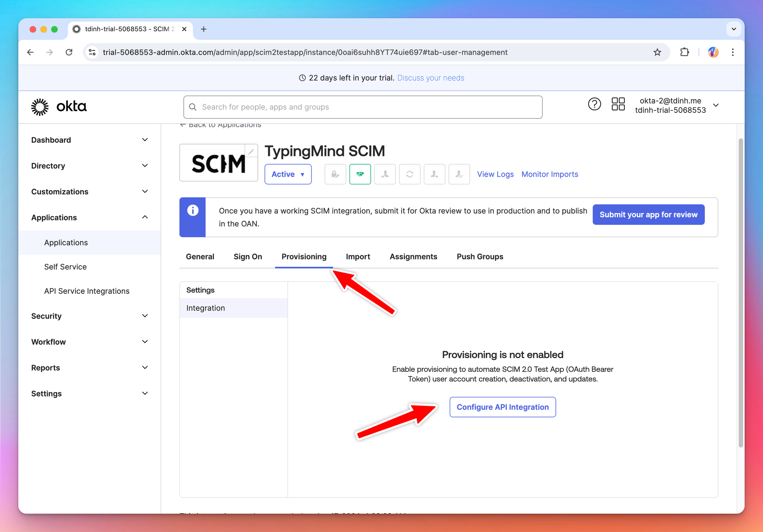This screenshot has width=763, height=532.
Task: Open the Chrome profile avatar
Action: pos(713,52)
